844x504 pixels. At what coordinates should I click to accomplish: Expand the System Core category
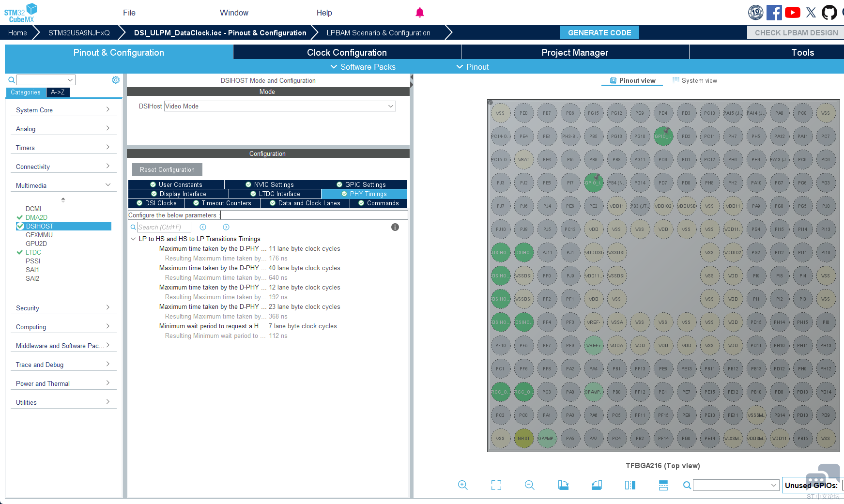(63, 110)
